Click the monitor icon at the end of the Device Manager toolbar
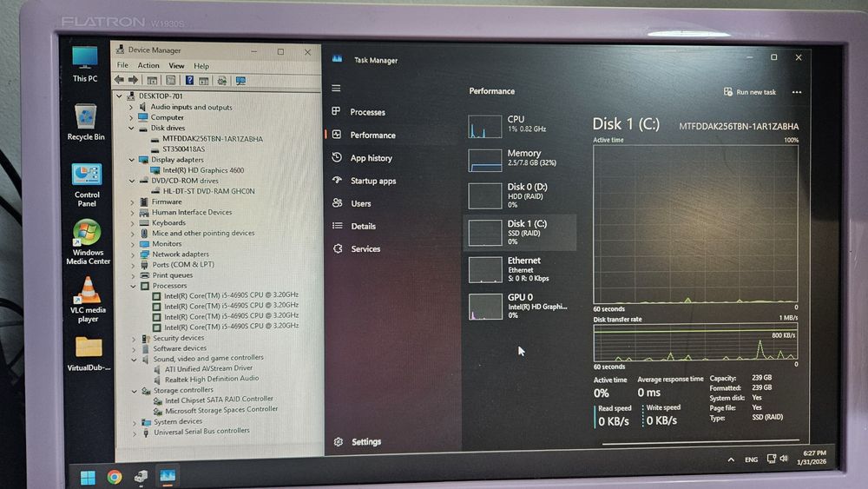 click(x=240, y=81)
